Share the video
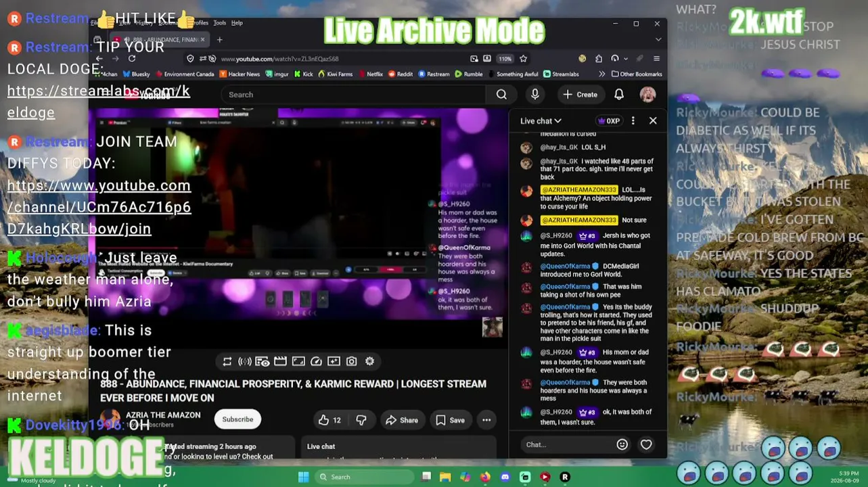Image resolution: width=868 pixels, height=487 pixels. click(402, 420)
